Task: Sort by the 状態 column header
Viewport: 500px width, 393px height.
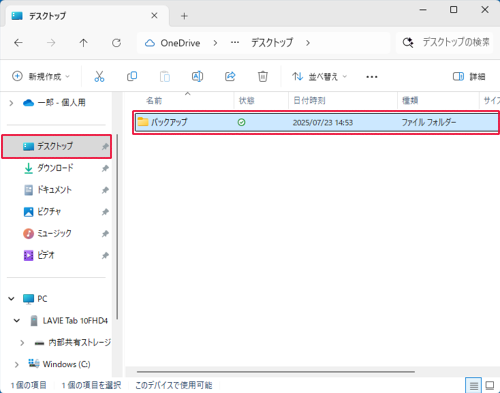Action: [x=246, y=100]
